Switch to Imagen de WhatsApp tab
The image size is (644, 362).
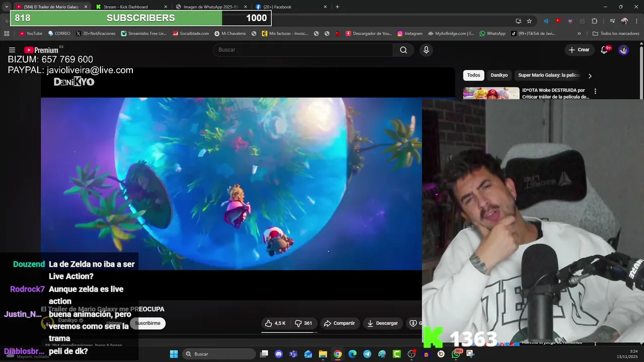[x=212, y=7]
